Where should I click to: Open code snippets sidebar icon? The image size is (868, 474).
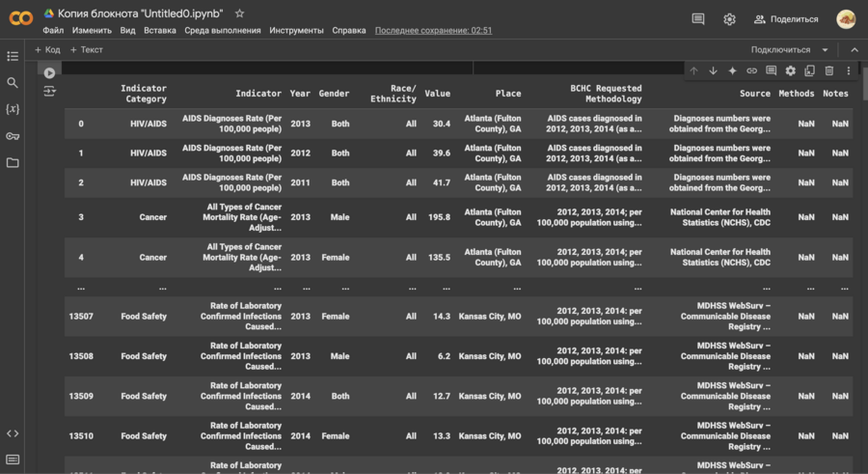(13, 433)
